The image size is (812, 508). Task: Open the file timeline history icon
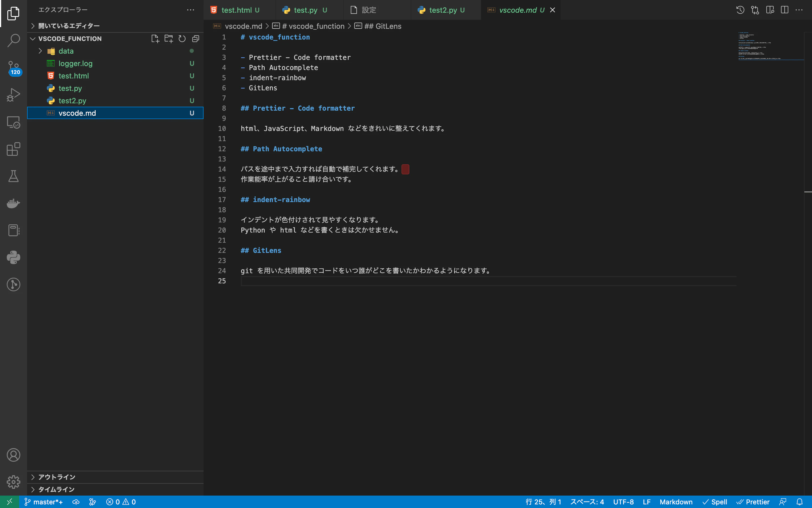click(x=740, y=10)
